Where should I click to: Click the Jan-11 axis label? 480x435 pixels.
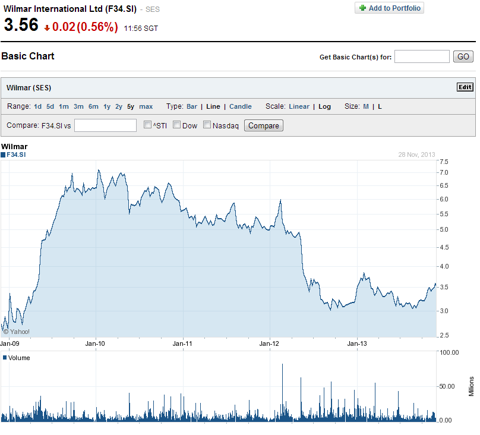tap(182, 344)
